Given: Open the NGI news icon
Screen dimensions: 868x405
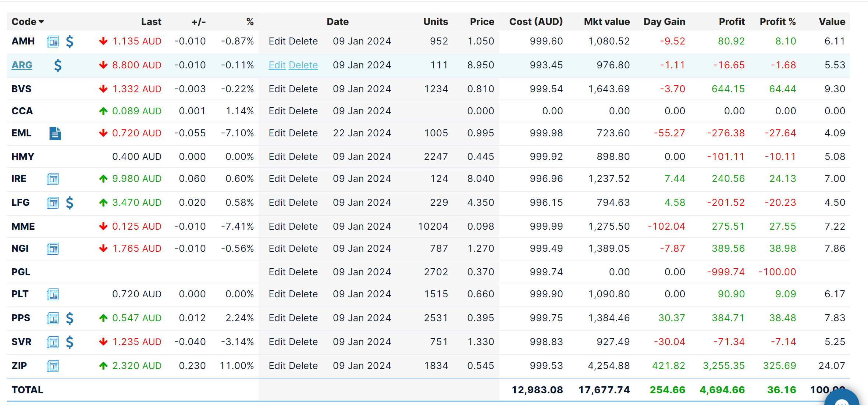Looking at the screenshot, I should click(x=53, y=249).
